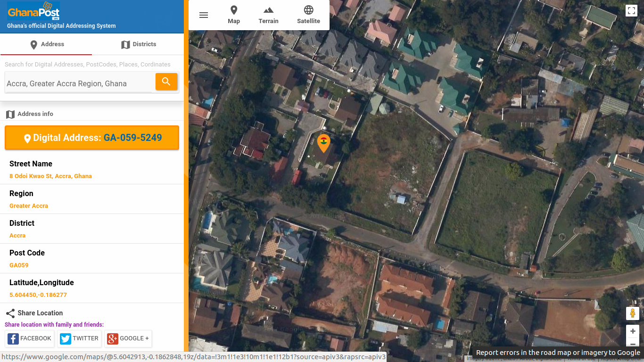Click the latitude longitude coordinates value
Viewport: 644px width, 362px height.
(x=38, y=295)
